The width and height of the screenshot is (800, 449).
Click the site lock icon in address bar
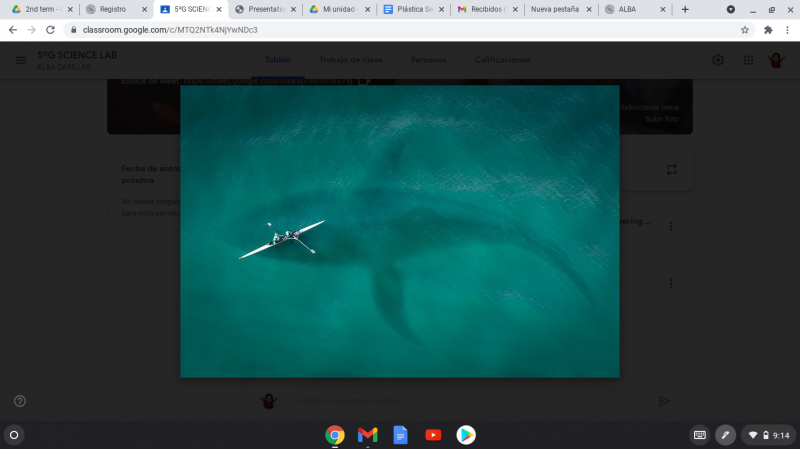(x=73, y=30)
